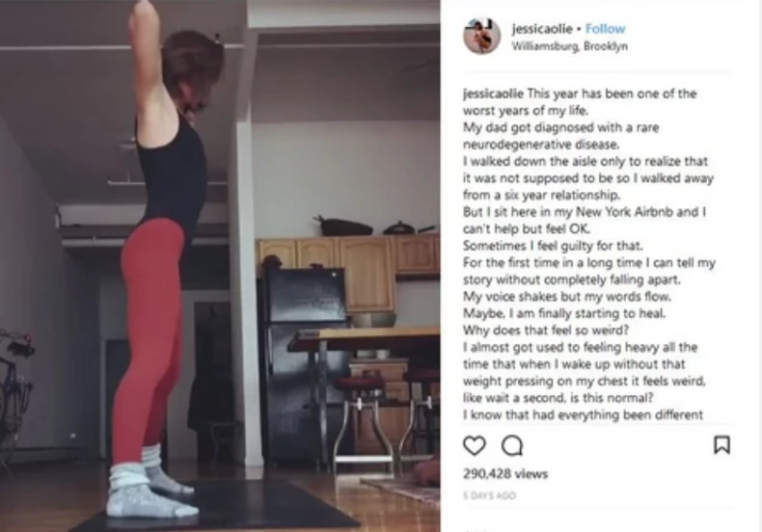Click caption line 'Why does that feel so weird?'
The height and width of the screenshot is (532, 762).
[546, 330]
